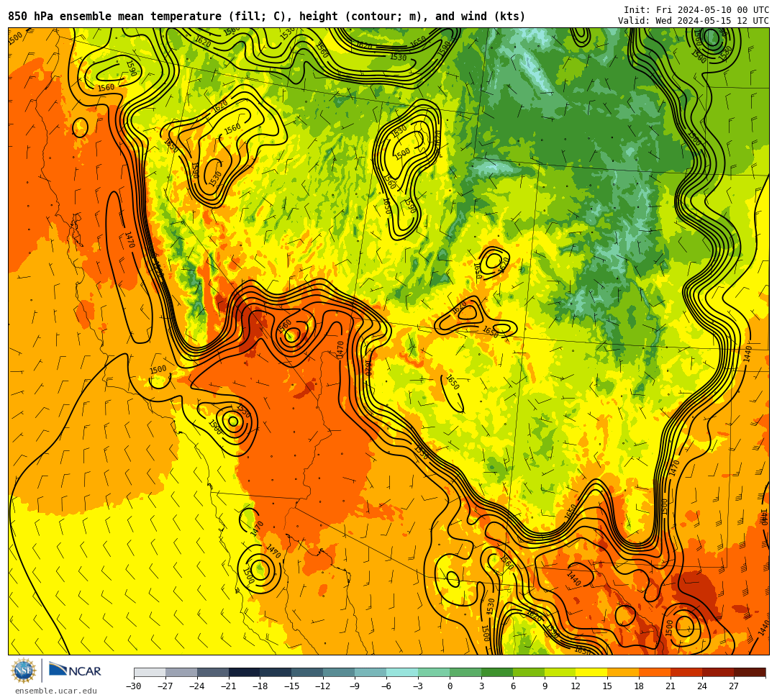Viewport: 777px width, 700px height.
Task: Click the darkest swatch right of 27
Action: 750,672
